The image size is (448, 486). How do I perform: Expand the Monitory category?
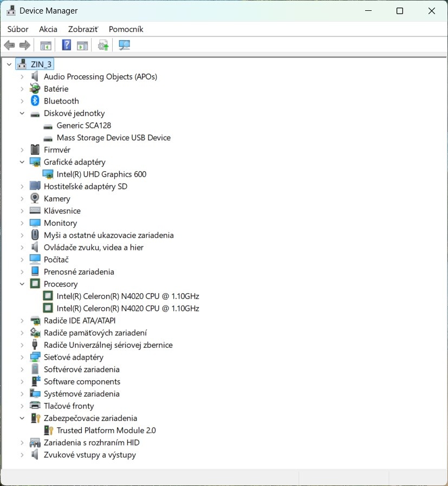(22, 223)
